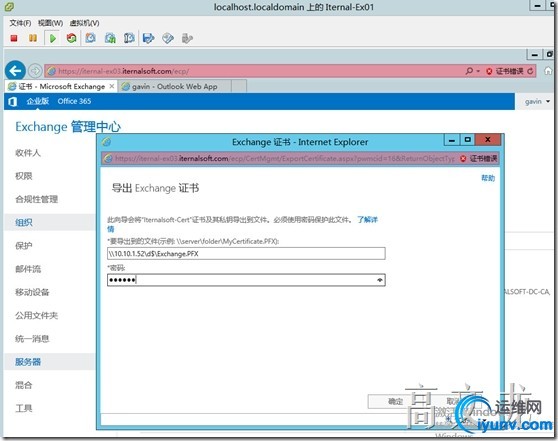
Task: Click the floppy device toolbar icon
Action: [x=148, y=38]
